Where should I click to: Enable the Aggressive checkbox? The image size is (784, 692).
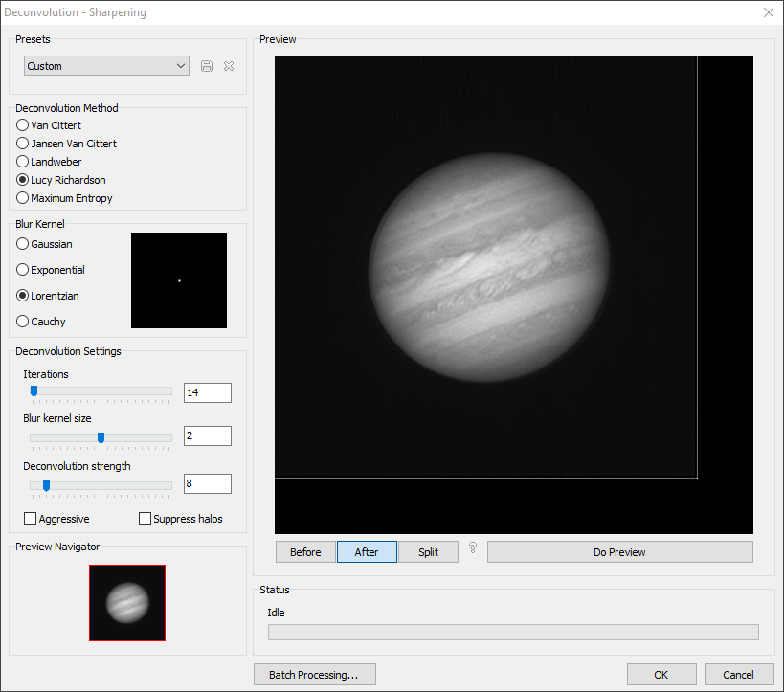[x=30, y=519]
